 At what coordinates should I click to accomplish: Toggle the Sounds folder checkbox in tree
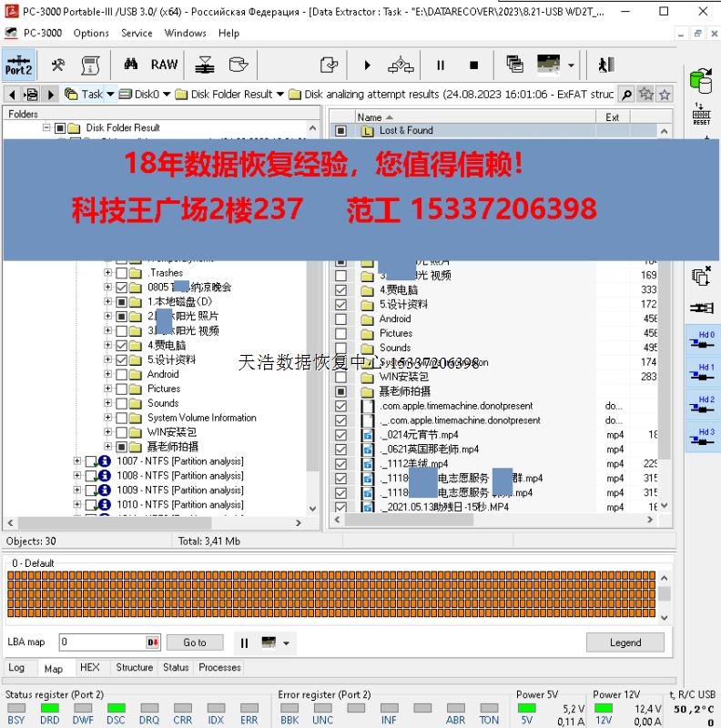pyautogui.click(x=122, y=404)
